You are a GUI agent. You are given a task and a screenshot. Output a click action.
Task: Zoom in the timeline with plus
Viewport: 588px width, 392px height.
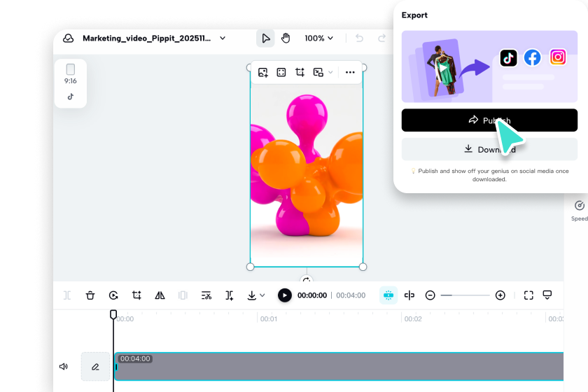pos(500,295)
